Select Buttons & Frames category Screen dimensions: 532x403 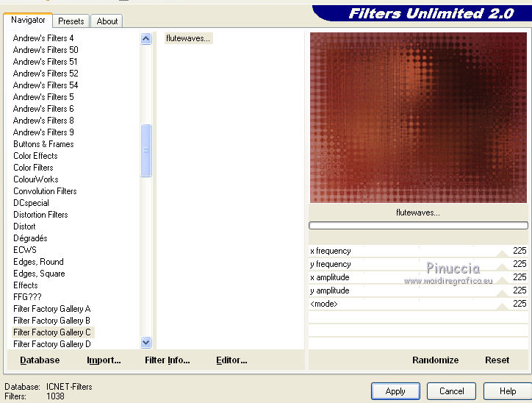pos(43,144)
